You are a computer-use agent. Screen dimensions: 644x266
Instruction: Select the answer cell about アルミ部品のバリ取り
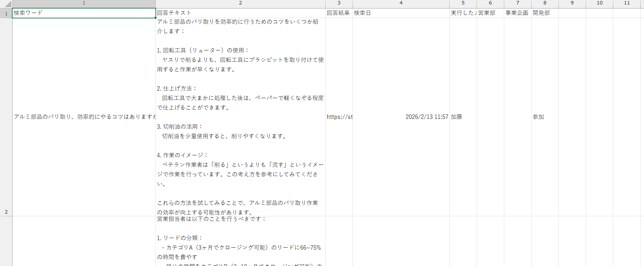tap(240, 117)
